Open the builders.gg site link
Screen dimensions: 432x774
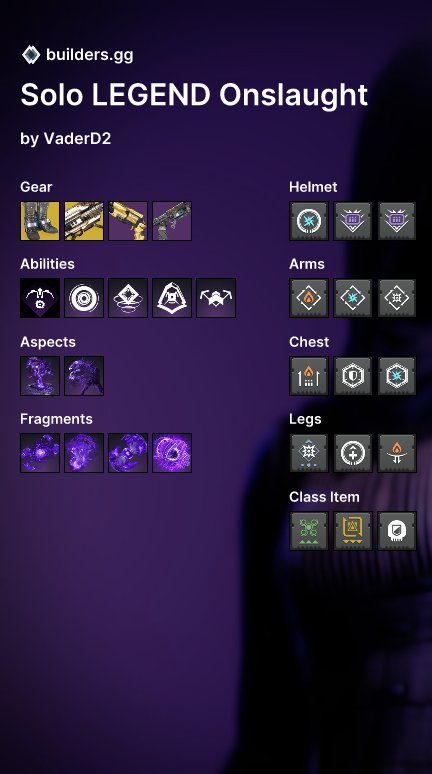click(89, 54)
